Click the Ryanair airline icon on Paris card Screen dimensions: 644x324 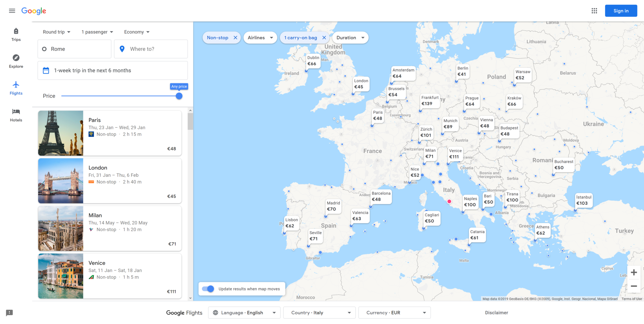click(91, 134)
